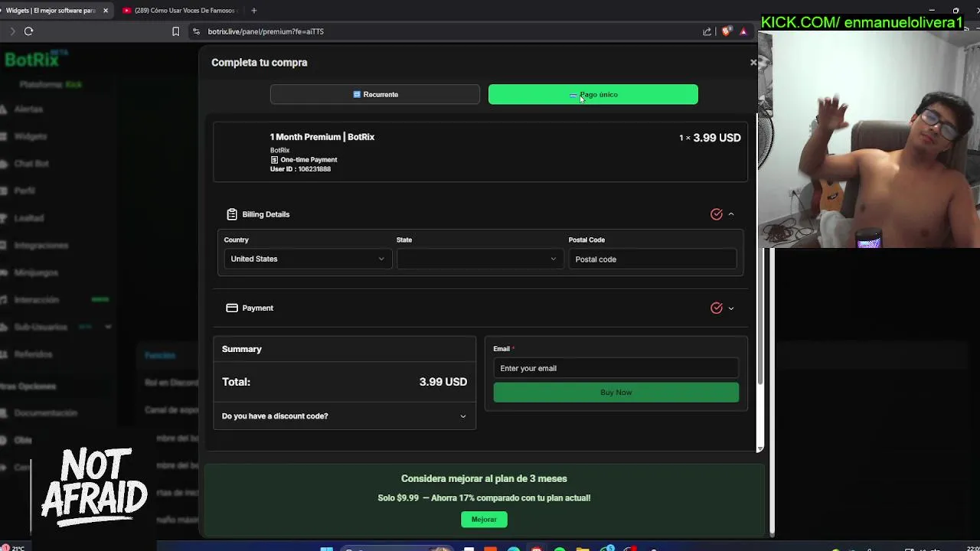This screenshot has width=980, height=551.
Task: Click the Brave rewards triangle icon
Action: tap(743, 31)
